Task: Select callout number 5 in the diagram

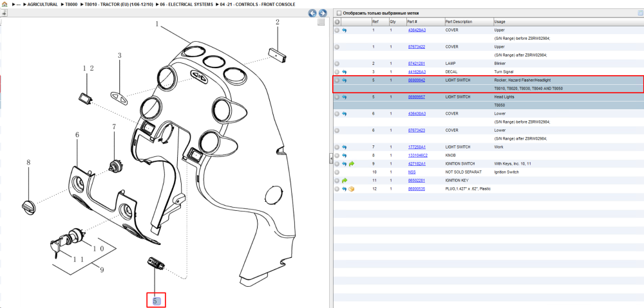Action: [155, 301]
